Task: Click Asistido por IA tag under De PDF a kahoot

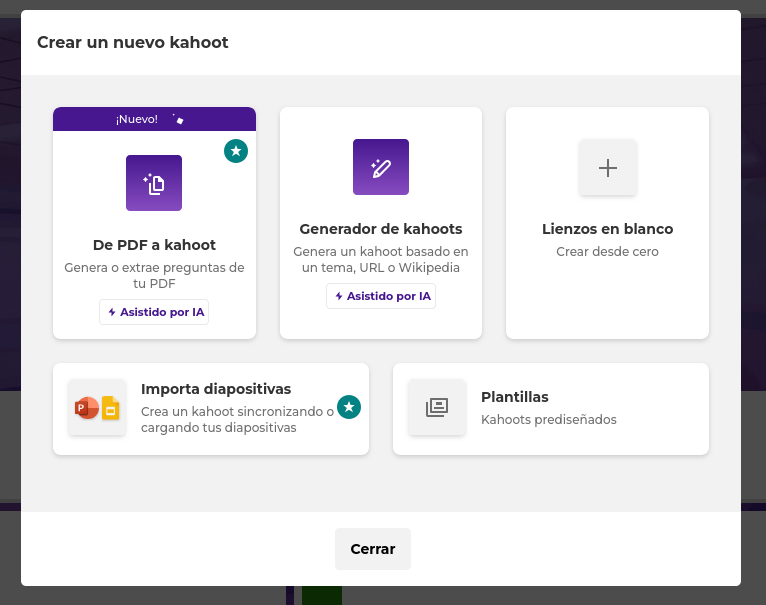Action: point(154,312)
